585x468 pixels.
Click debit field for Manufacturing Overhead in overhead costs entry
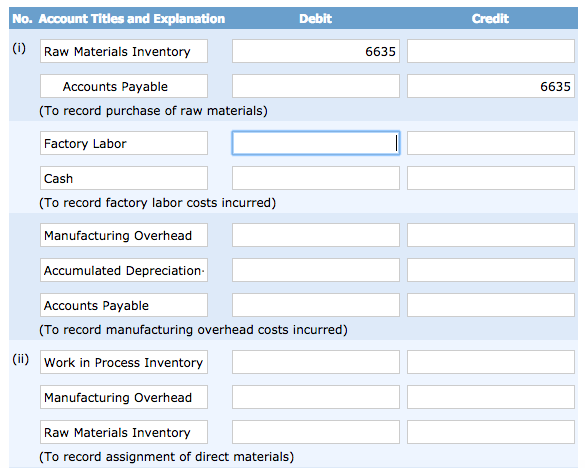(x=316, y=235)
